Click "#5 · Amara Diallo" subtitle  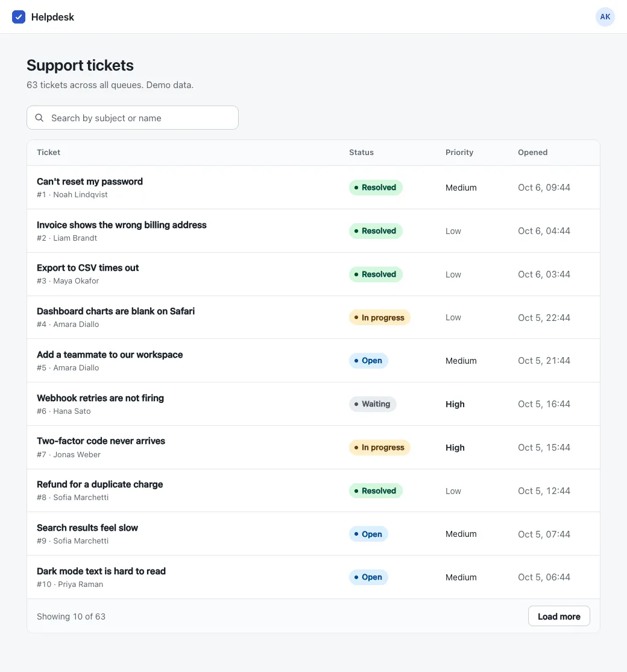pos(68,368)
